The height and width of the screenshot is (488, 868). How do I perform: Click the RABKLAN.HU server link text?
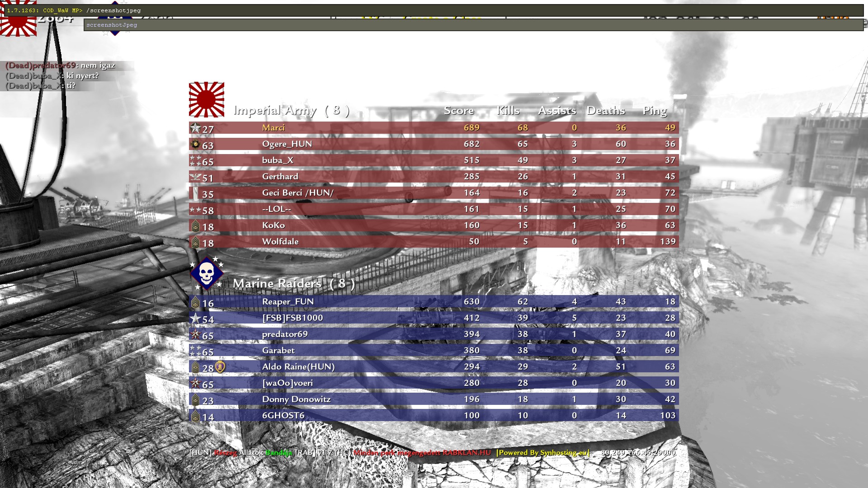point(467,453)
